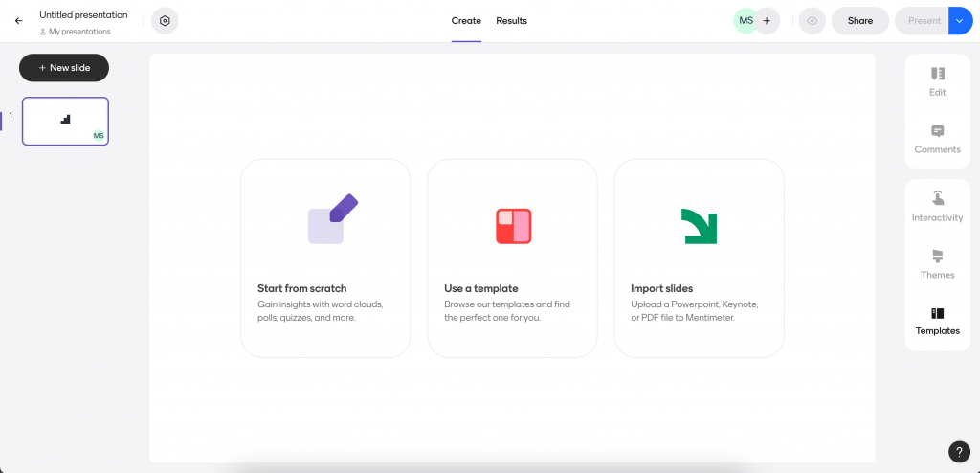Open the Themes panel

tap(937, 264)
